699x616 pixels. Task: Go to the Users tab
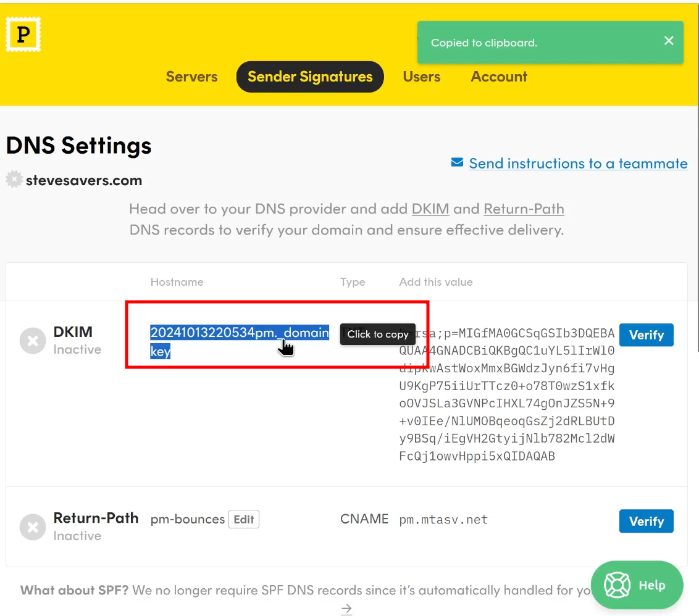[x=421, y=77]
